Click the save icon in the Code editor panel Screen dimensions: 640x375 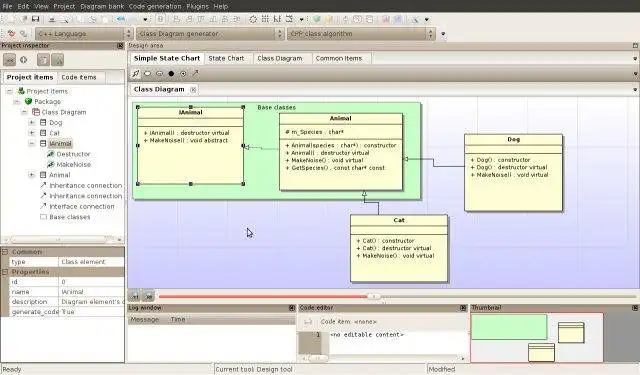coord(308,322)
